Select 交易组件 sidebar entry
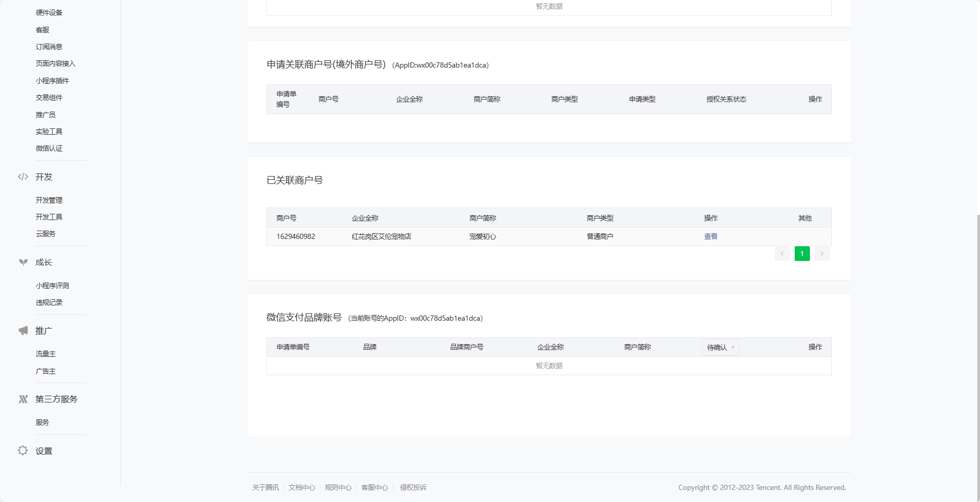The image size is (980, 502). pyautogui.click(x=49, y=97)
